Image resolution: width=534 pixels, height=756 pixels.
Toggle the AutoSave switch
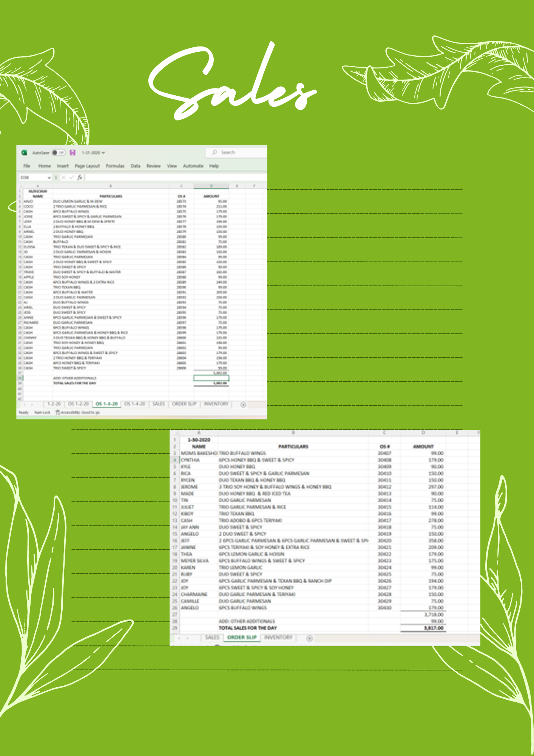tap(59, 152)
